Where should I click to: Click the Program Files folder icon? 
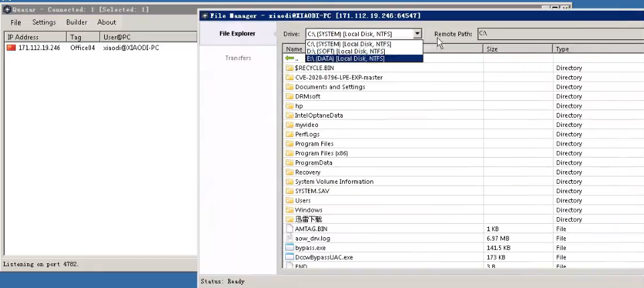289,144
